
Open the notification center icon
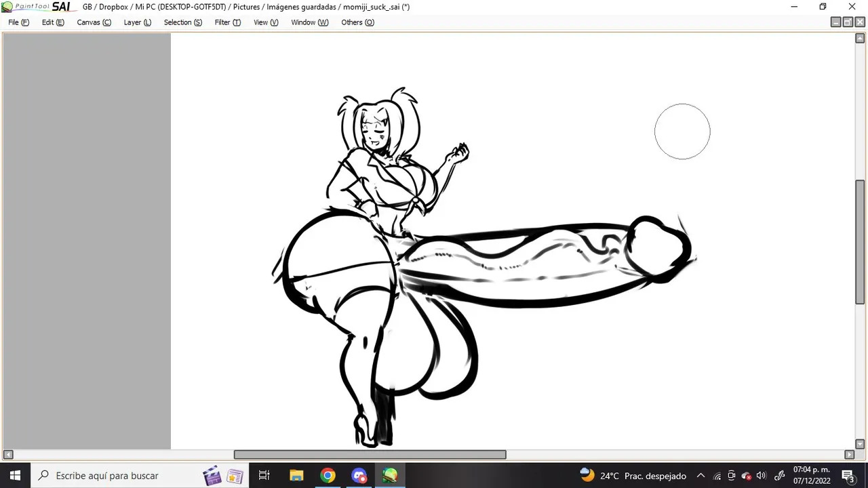[848, 476]
